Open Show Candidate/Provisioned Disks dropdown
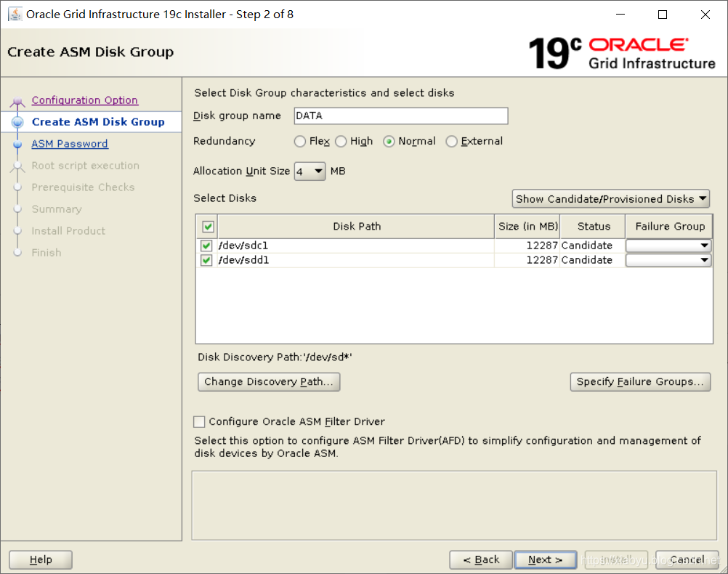The height and width of the screenshot is (574, 728). pos(610,199)
